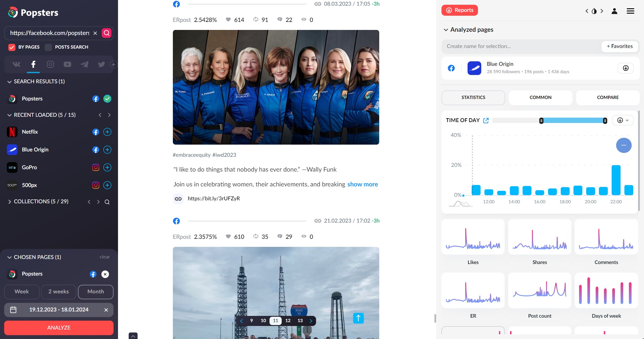Select the YouTube network icon

pos(67,64)
